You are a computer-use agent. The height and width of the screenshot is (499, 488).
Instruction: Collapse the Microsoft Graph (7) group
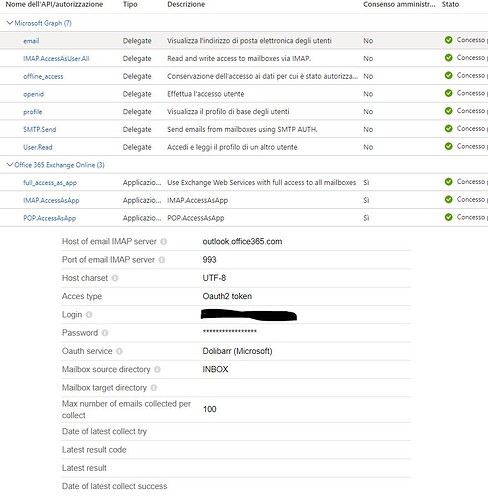[x=10, y=23]
